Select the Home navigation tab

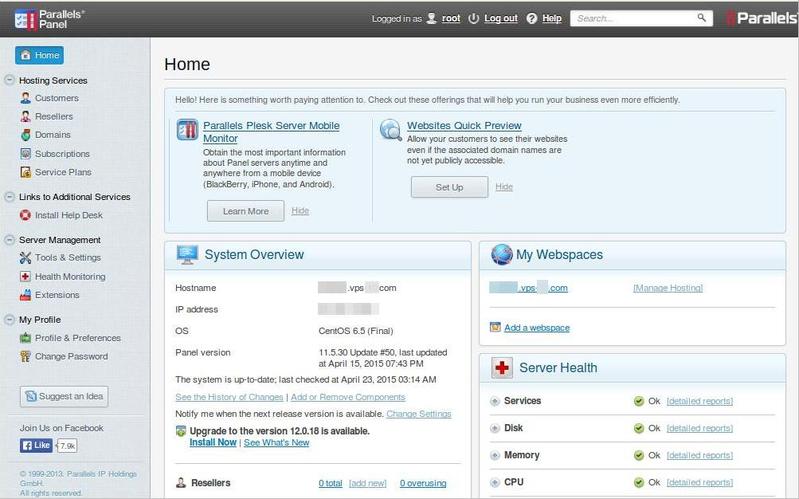point(39,55)
